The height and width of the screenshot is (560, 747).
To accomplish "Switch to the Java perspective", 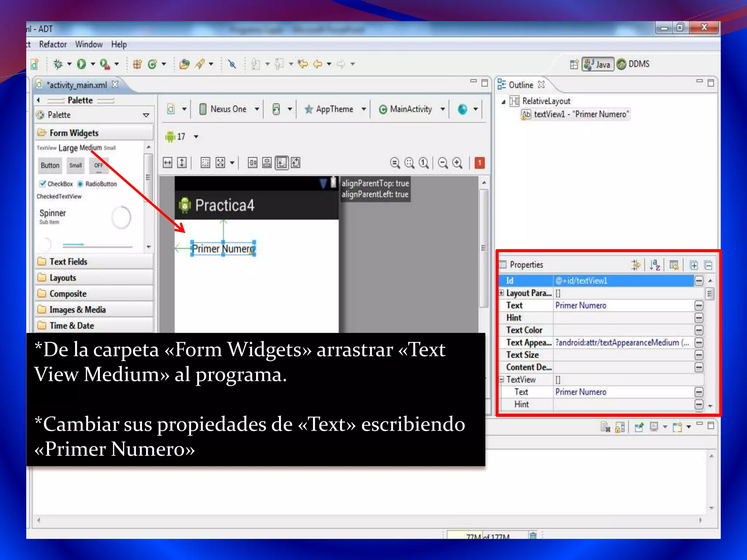I will (x=598, y=64).
